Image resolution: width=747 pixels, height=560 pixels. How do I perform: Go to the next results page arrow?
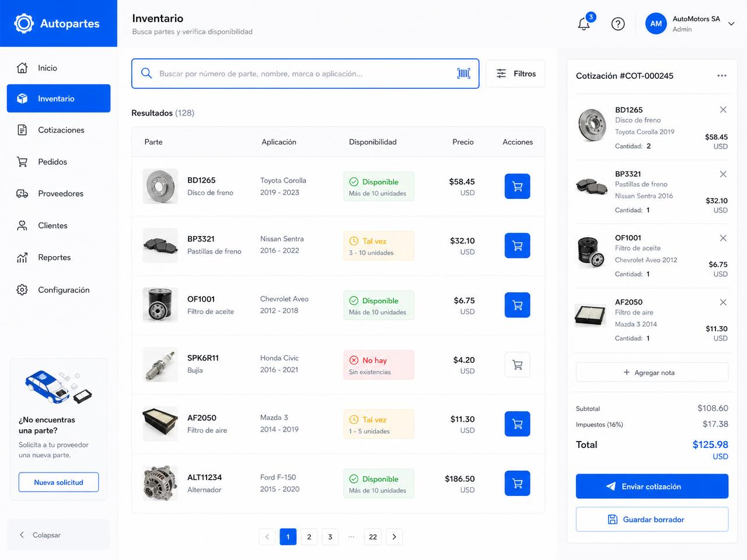(x=394, y=537)
